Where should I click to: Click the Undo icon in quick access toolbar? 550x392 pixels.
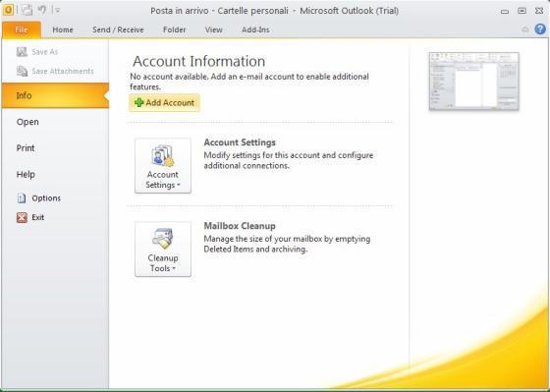(42, 10)
